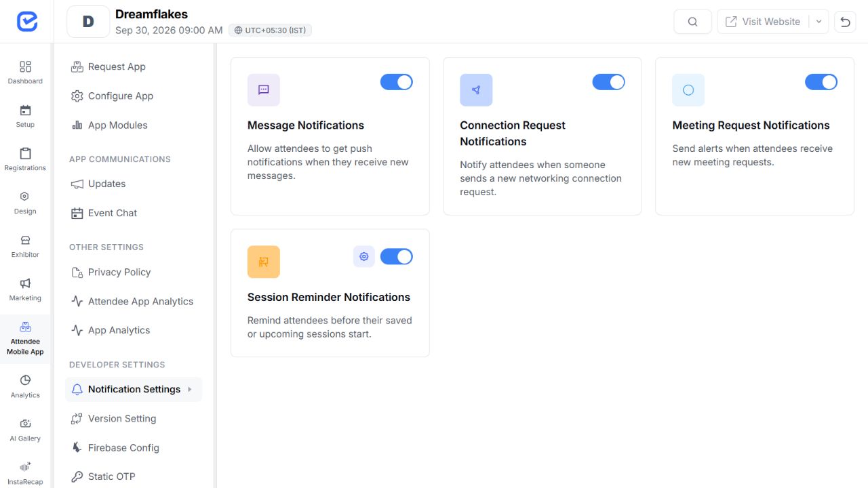
Task: Open Static OTP settings
Action: (x=134, y=476)
